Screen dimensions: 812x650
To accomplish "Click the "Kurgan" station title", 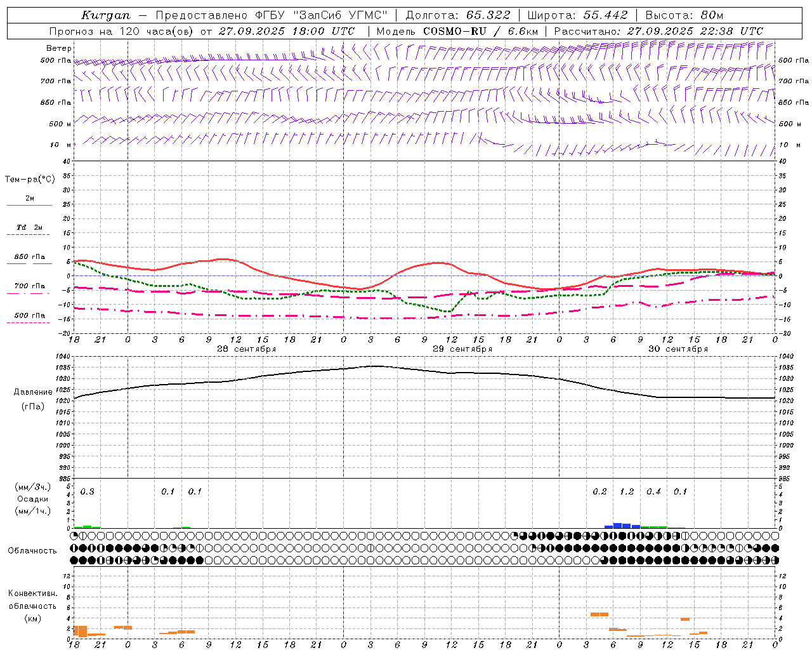I will point(106,15).
